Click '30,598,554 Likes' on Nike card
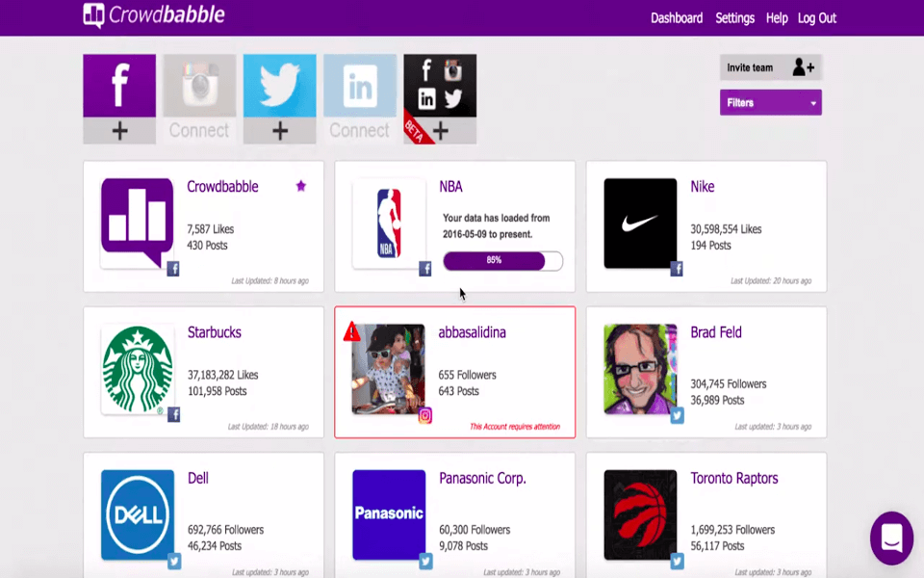The height and width of the screenshot is (578, 924). (x=726, y=229)
